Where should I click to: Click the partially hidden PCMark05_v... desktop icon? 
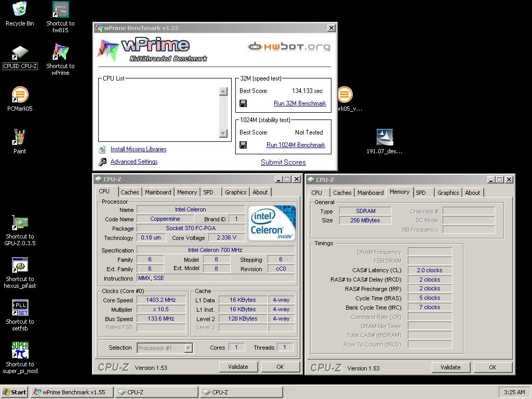(345, 95)
